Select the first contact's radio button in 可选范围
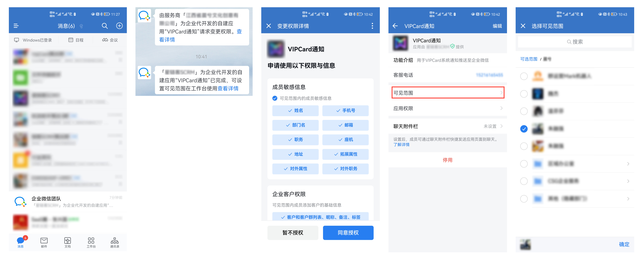 point(524,76)
